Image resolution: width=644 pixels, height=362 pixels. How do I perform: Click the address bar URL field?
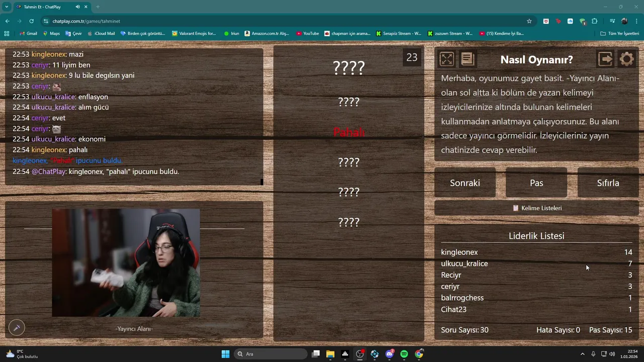tap(287, 21)
